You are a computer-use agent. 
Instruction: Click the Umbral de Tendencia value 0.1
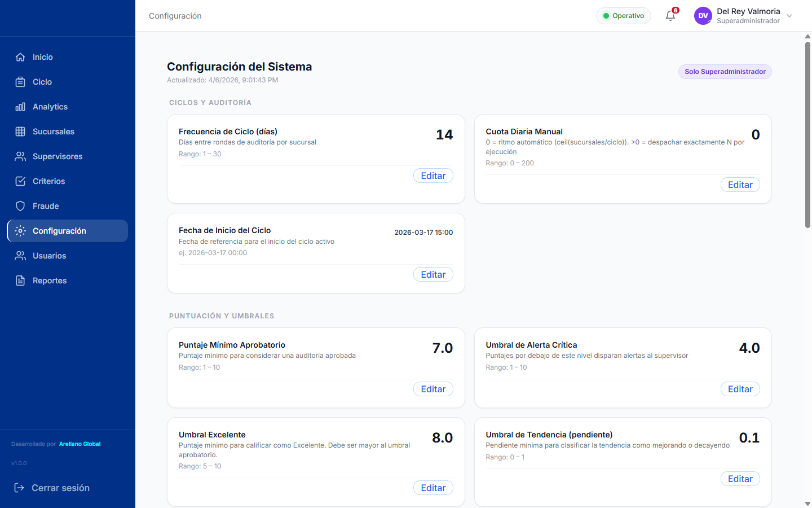(749, 437)
